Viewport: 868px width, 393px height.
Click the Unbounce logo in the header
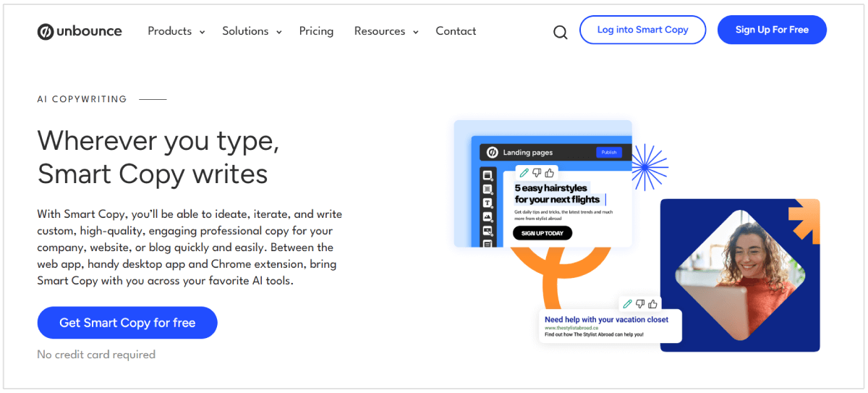point(80,31)
